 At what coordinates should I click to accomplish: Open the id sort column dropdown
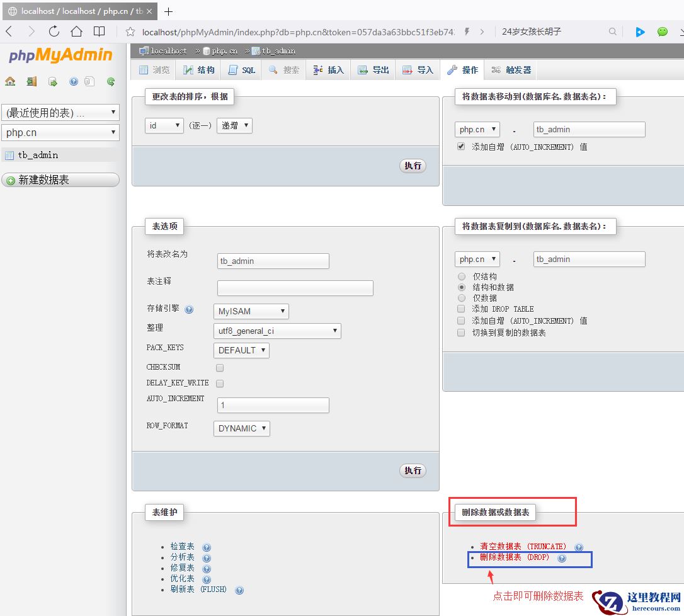point(164,125)
